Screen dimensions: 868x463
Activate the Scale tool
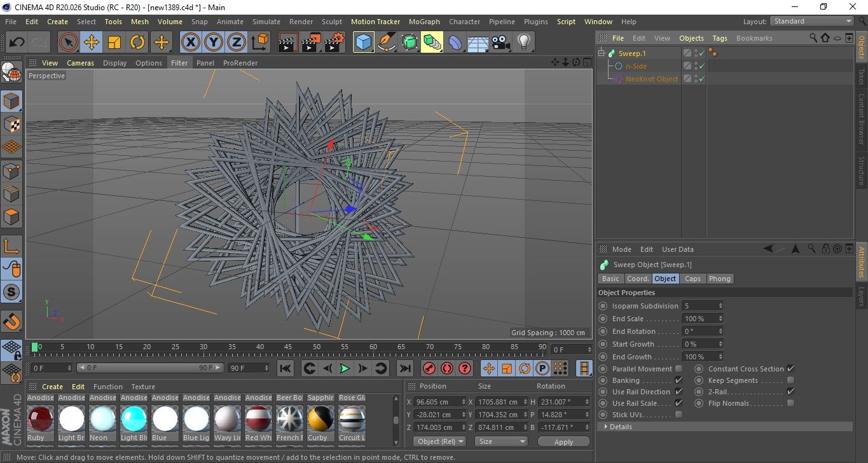coord(114,43)
